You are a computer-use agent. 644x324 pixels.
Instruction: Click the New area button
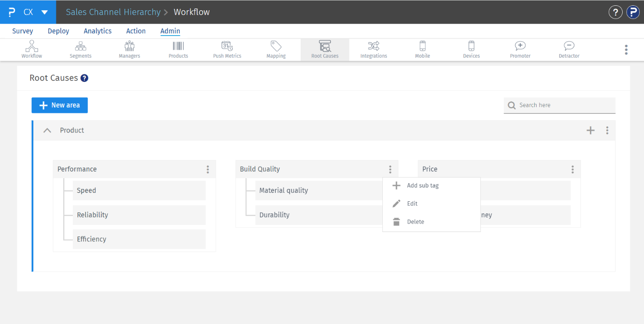[60, 105]
